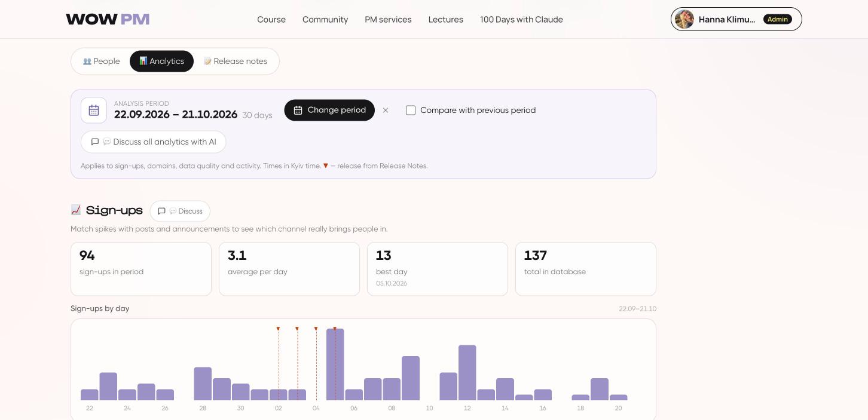Screen dimensions: 868x420
Task: Clear the period with the X icon
Action: click(386, 110)
